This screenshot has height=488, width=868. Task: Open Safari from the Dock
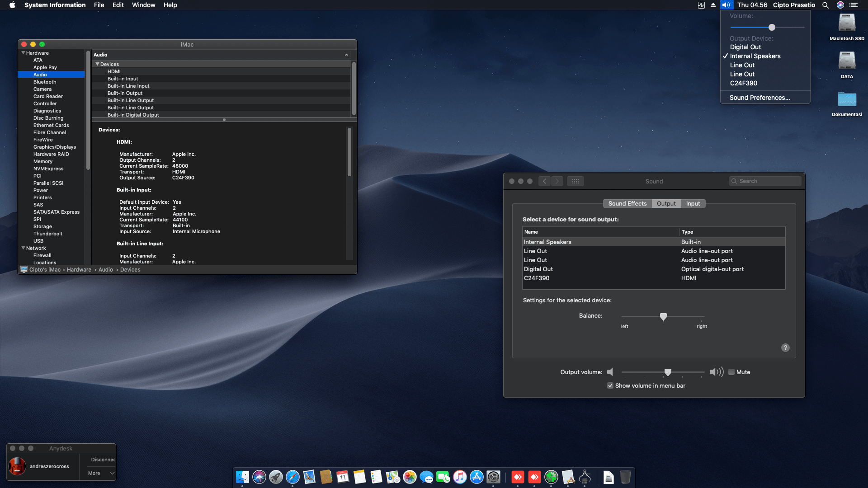(x=292, y=477)
